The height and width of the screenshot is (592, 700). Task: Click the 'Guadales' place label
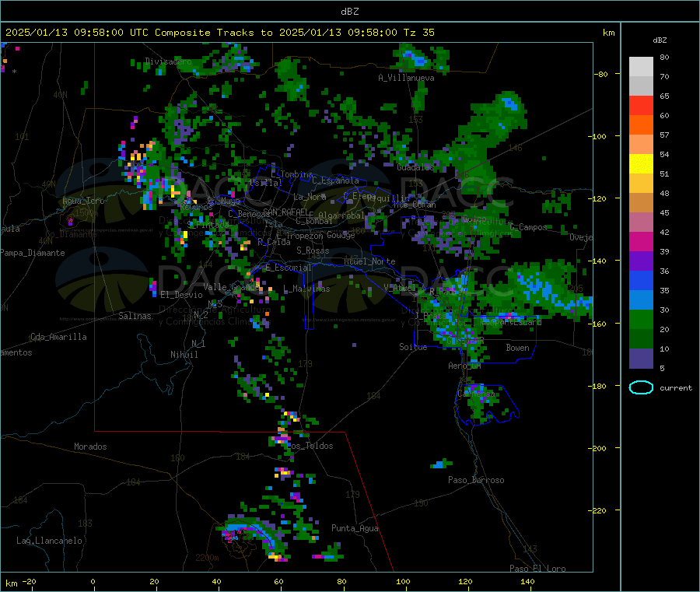415,167
